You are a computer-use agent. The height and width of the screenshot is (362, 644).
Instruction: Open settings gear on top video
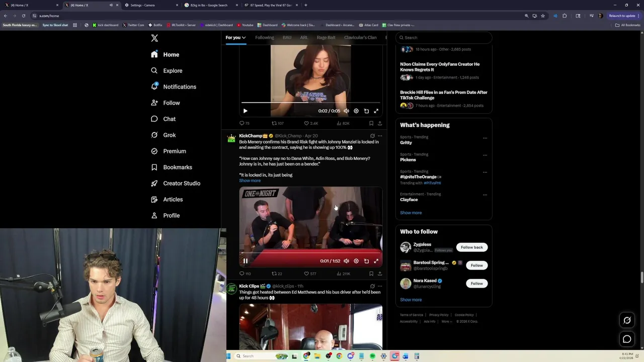point(356,111)
